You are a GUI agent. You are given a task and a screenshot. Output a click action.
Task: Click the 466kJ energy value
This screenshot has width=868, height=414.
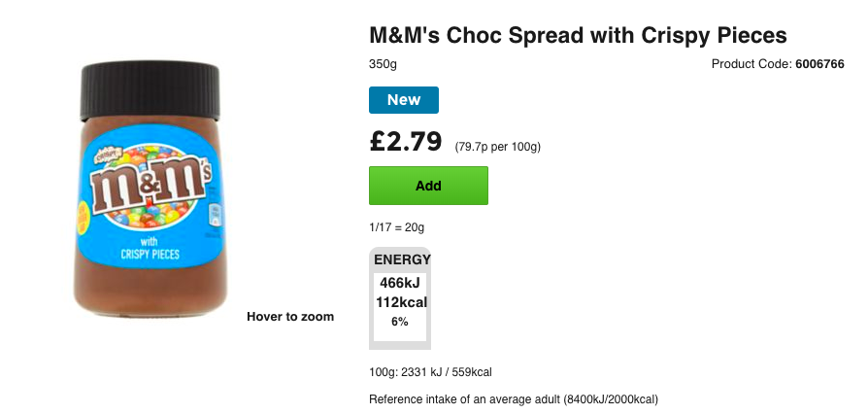(x=400, y=283)
